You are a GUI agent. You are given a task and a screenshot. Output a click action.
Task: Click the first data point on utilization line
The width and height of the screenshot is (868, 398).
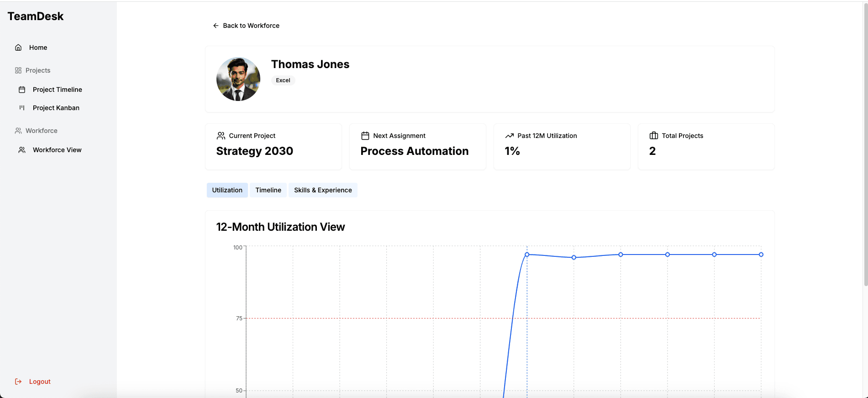(x=527, y=255)
